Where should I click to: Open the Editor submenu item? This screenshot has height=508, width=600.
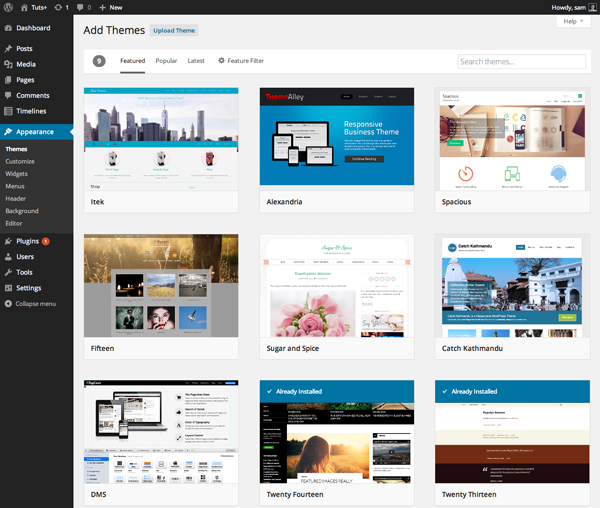tap(14, 223)
